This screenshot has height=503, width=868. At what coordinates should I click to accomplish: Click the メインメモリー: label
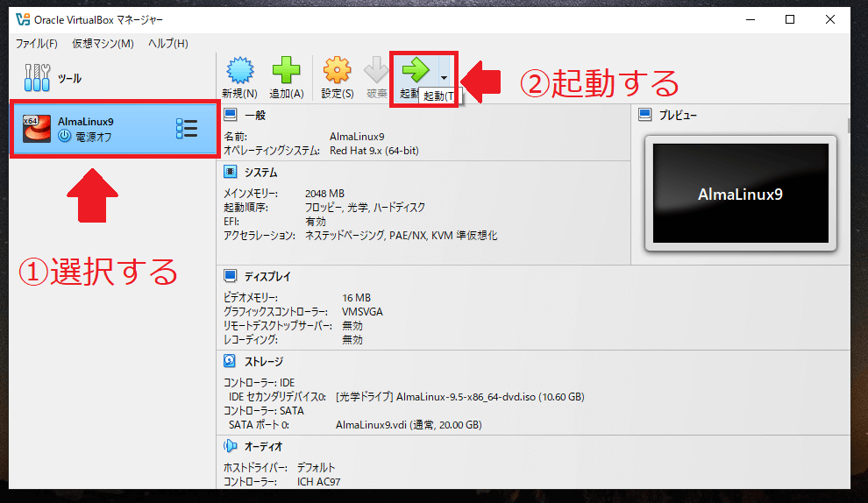(x=251, y=194)
